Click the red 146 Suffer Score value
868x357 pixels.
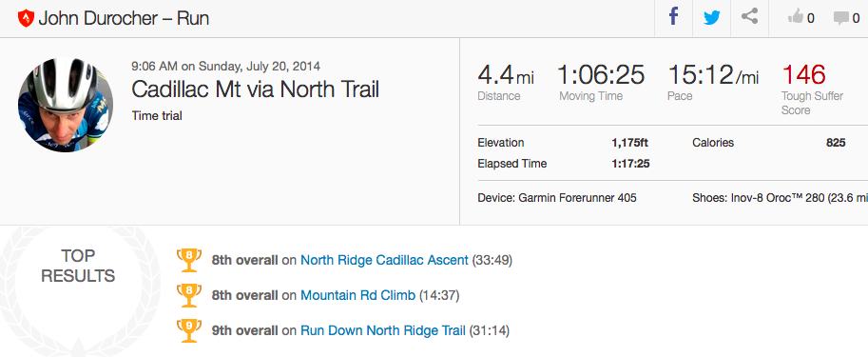(803, 74)
